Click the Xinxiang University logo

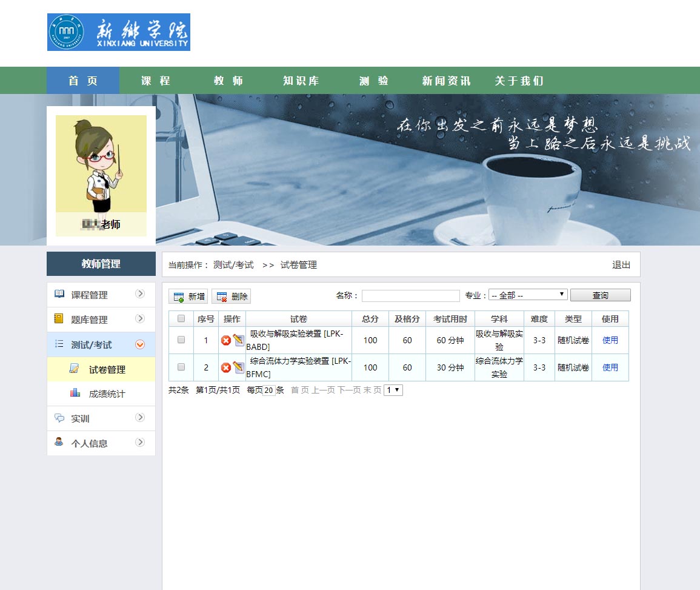[119, 32]
